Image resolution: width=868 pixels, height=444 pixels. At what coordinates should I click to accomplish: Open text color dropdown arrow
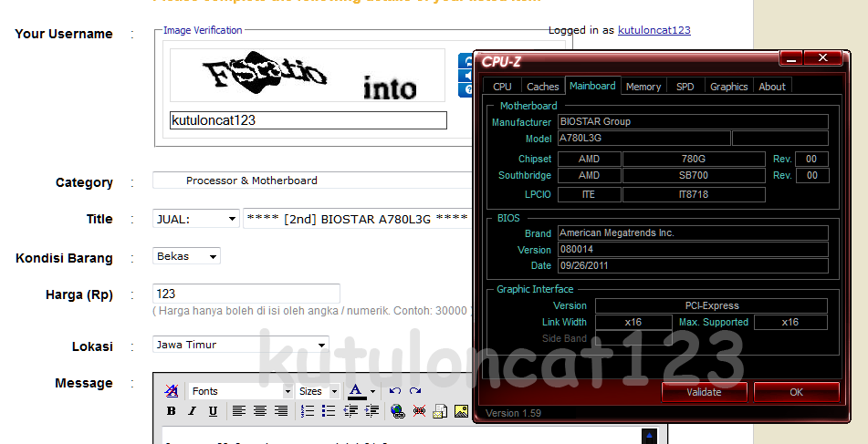[x=372, y=391]
